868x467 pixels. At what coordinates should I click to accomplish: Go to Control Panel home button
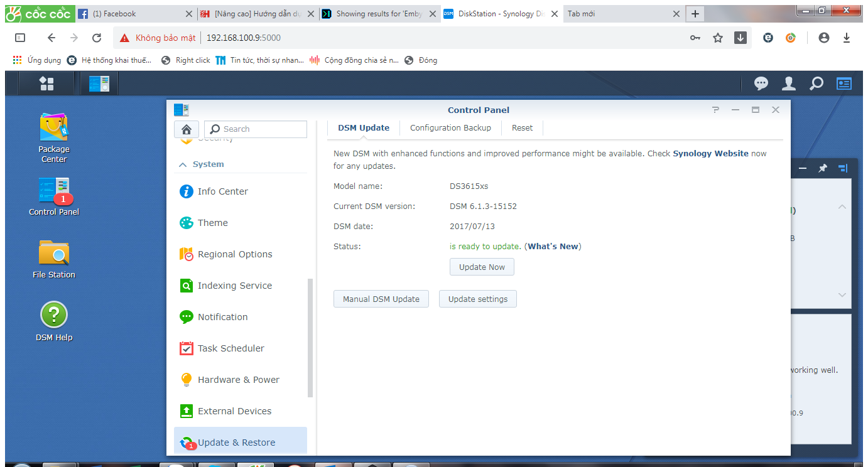point(187,129)
